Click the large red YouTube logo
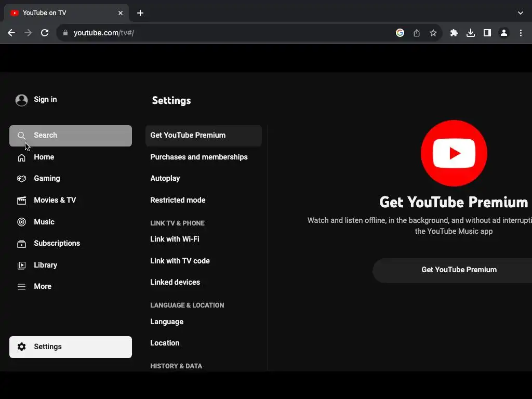The height and width of the screenshot is (399, 532). pos(454,153)
